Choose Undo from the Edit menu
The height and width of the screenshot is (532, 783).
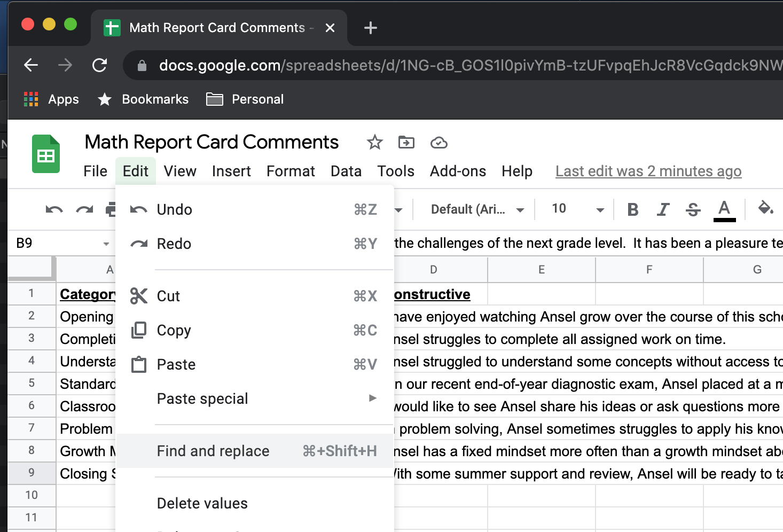tap(255, 209)
